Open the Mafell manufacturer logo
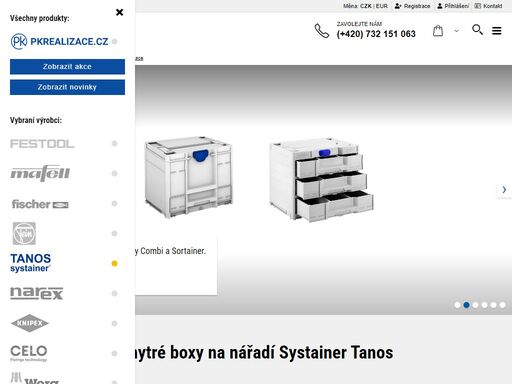 [40, 173]
